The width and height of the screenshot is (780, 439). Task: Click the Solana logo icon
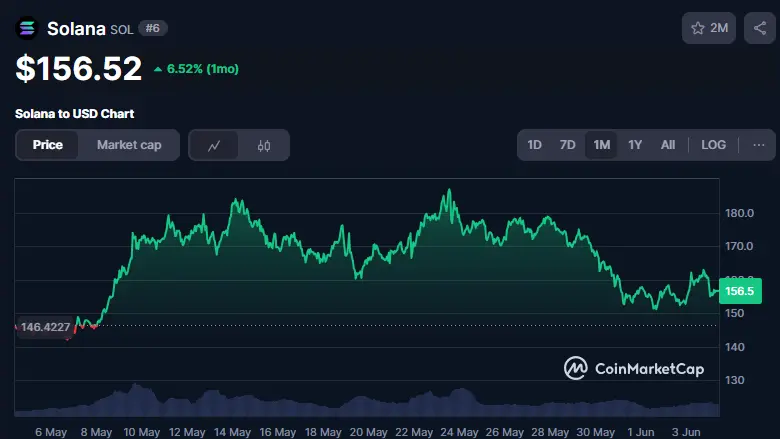coord(27,28)
